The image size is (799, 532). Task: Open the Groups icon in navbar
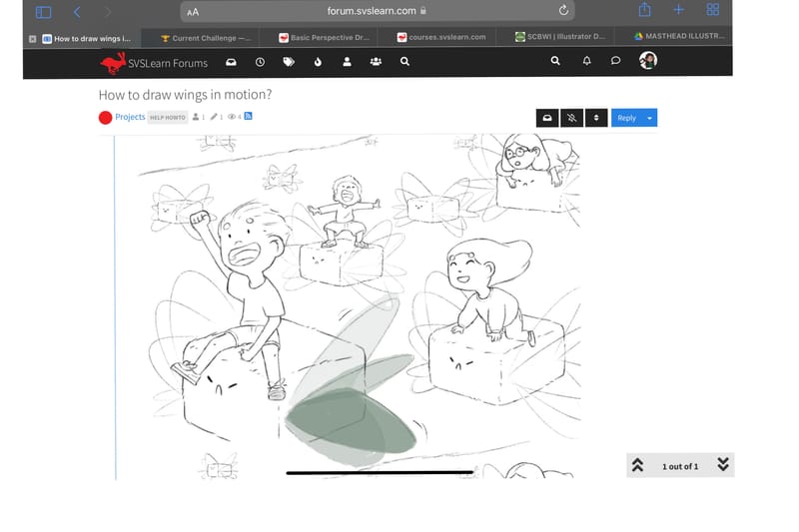376,62
